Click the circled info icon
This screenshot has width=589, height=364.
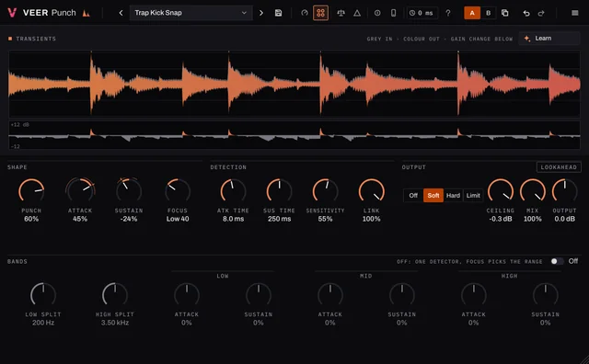point(377,13)
